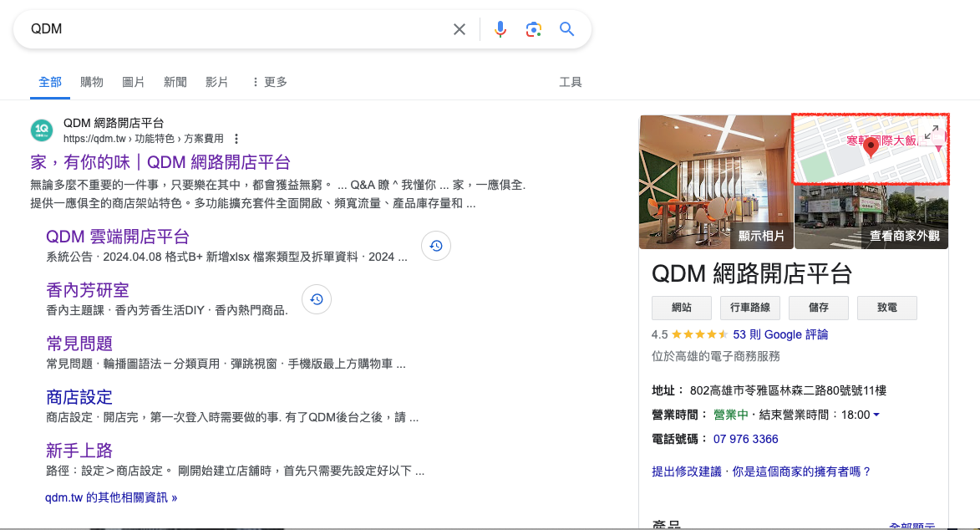
Task: Switch to the 購物 tab
Action: (92, 82)
